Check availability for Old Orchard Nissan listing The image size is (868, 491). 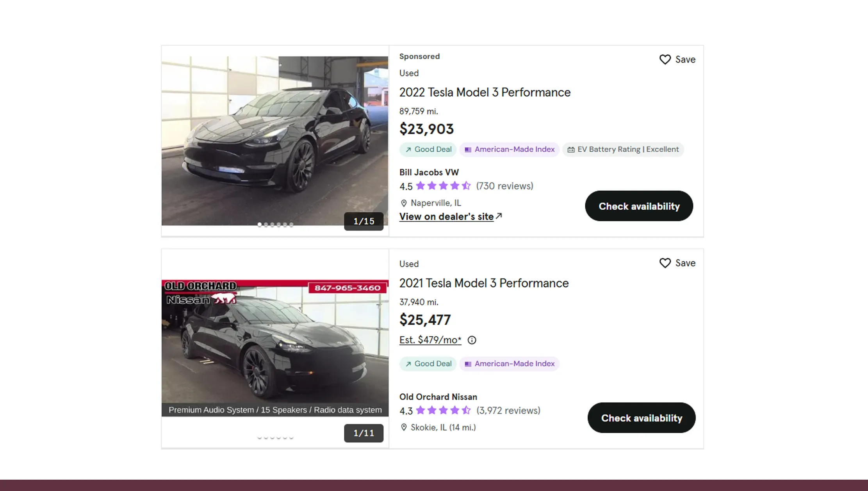pyautogui.click(x=641, y=418)
